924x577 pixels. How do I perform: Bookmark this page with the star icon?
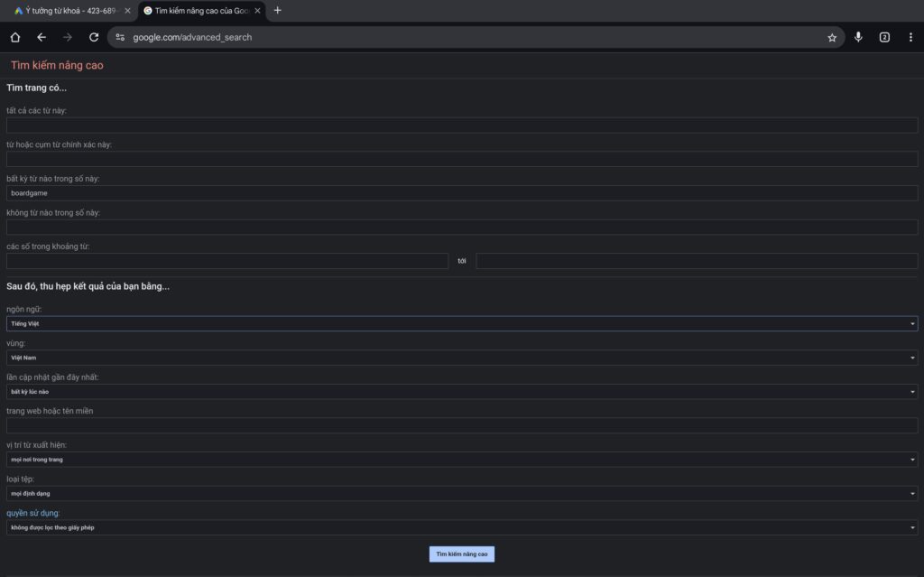click(832, 37)
